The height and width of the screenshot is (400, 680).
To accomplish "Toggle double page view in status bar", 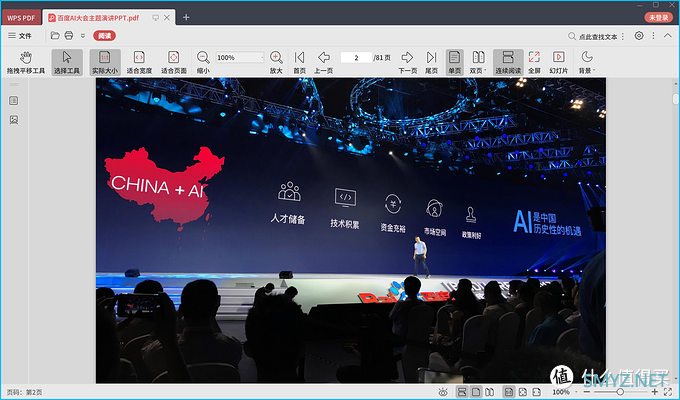I will tap(490, 392).
